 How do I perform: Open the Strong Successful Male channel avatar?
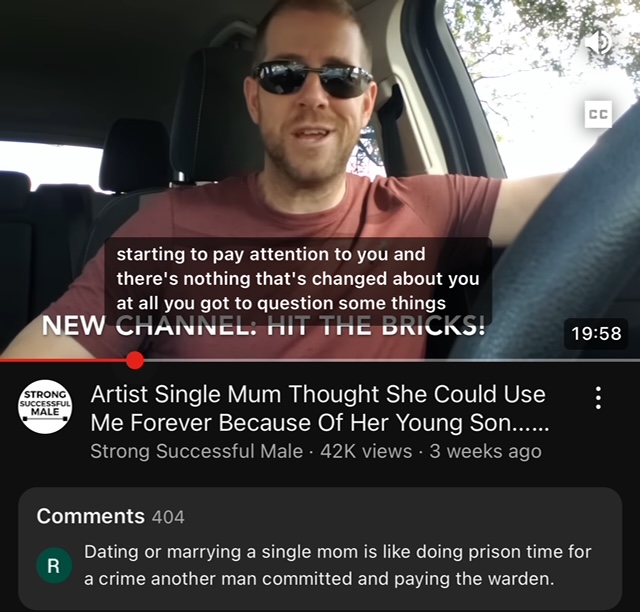coord(45,407)
